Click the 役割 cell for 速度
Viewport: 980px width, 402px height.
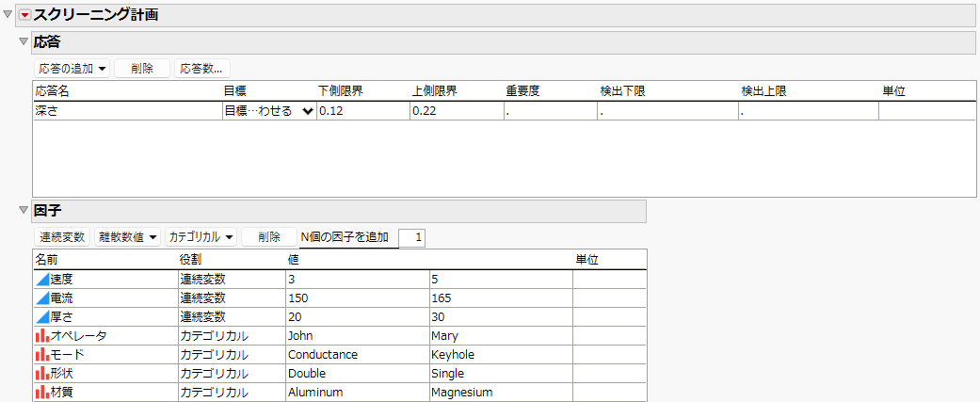[x=231, y=279]
